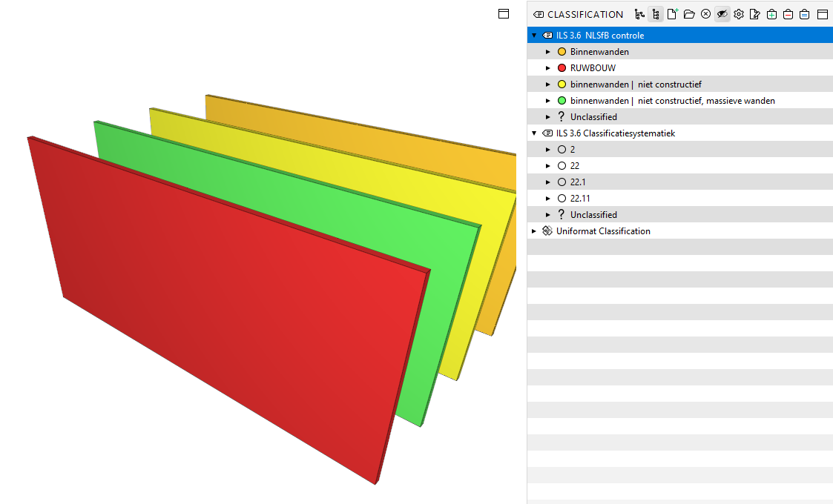The height and width of the screenshot is (504, 833).
Task: Click question mark icon of second Unclassified
Action: (x=562, y=214)
